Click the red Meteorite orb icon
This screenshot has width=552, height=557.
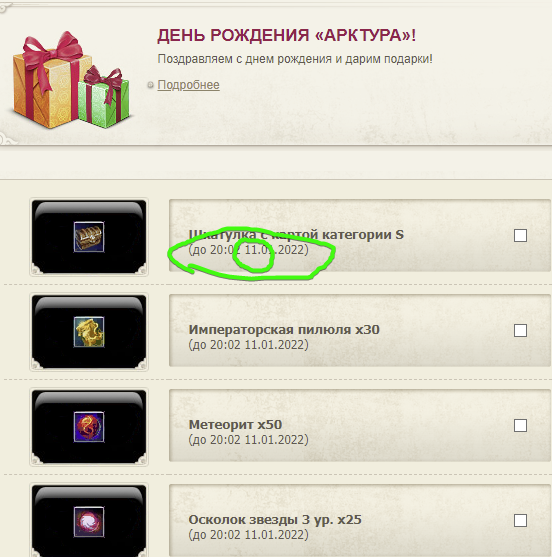[89, 427]
